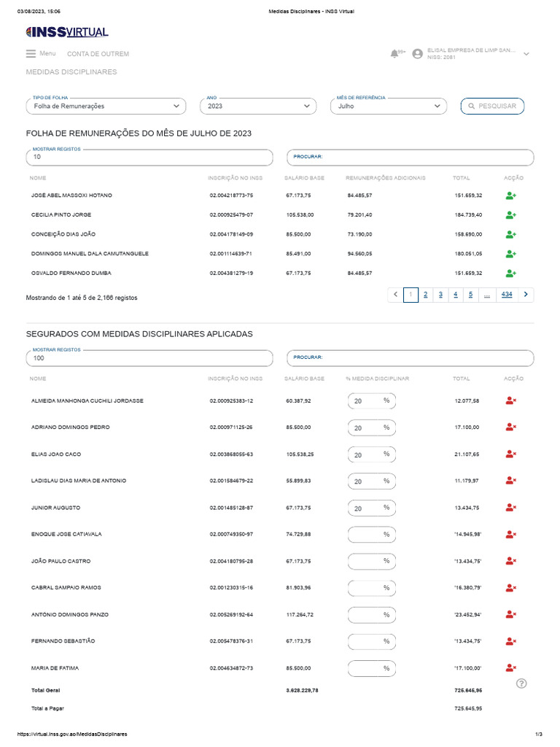Remove Almeida Manhonga Cuchili Jordasse disciplinary measure
The height and width of the screenshot is (747, 560).
tap(510, 400)
